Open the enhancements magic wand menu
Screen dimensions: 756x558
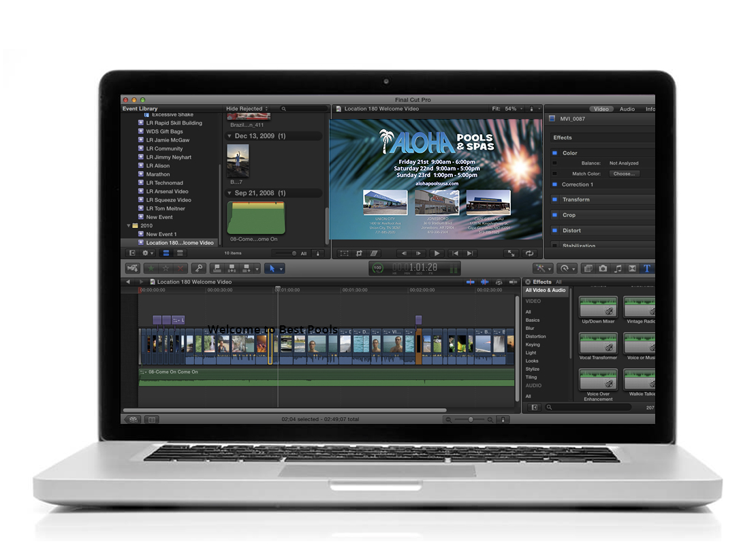(542, 268)
